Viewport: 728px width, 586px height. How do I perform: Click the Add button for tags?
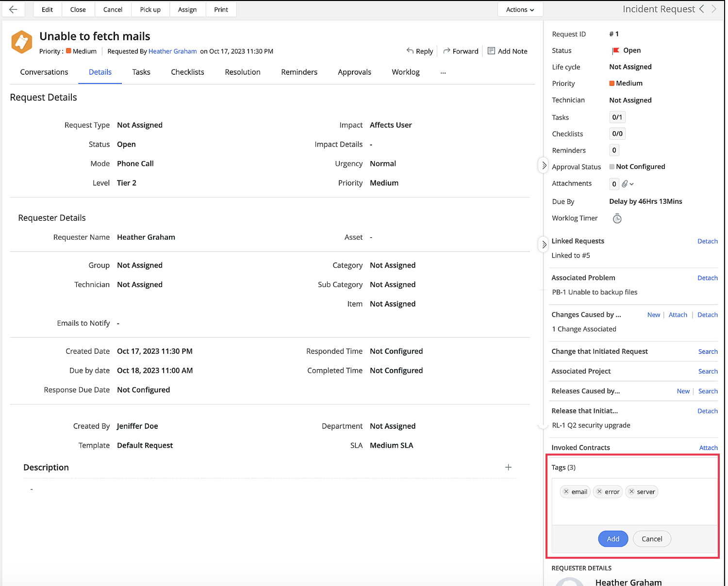click(613, 539)
